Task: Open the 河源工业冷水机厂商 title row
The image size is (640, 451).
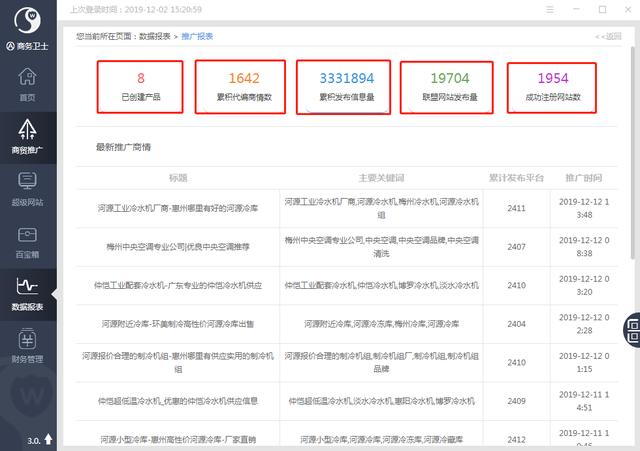Action: (178, 208)
